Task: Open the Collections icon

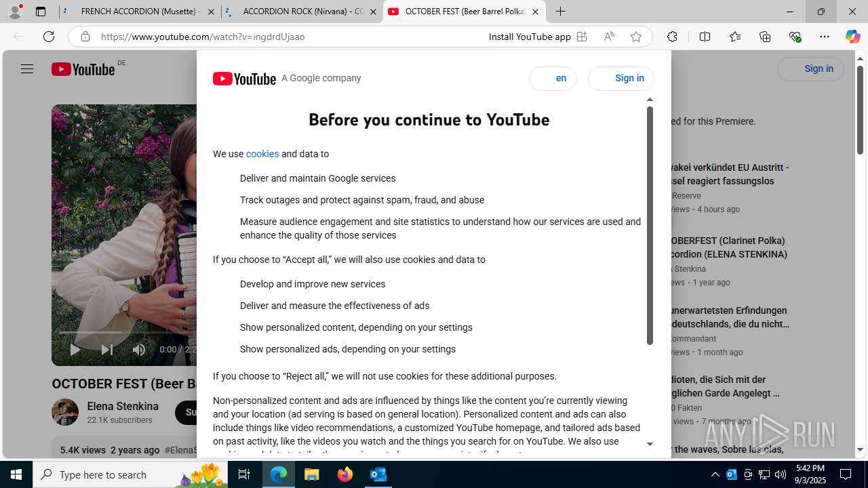Action: 765,37
